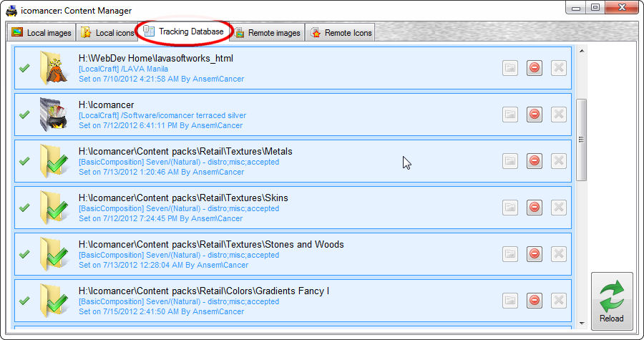Click the gray X icon for H:\Icomancer row
Viewport: 644px width, 340px height.
pyautogui.click(x=559, y=114)
